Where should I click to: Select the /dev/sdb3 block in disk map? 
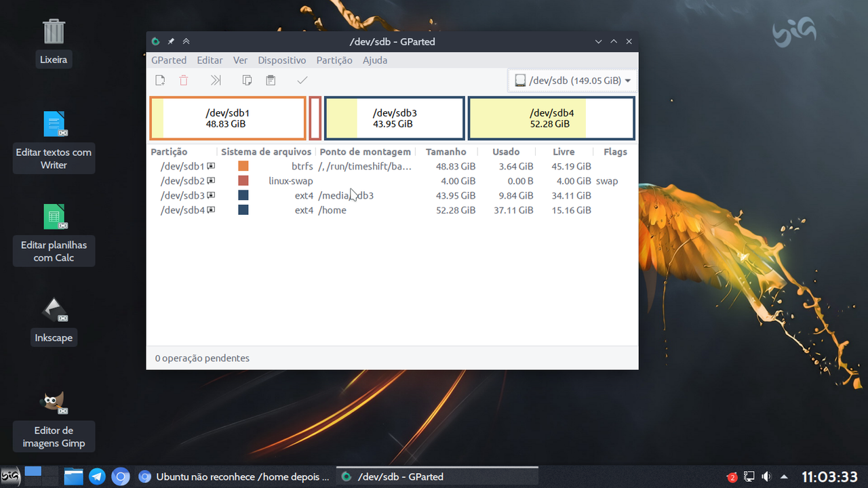[395, 119]
